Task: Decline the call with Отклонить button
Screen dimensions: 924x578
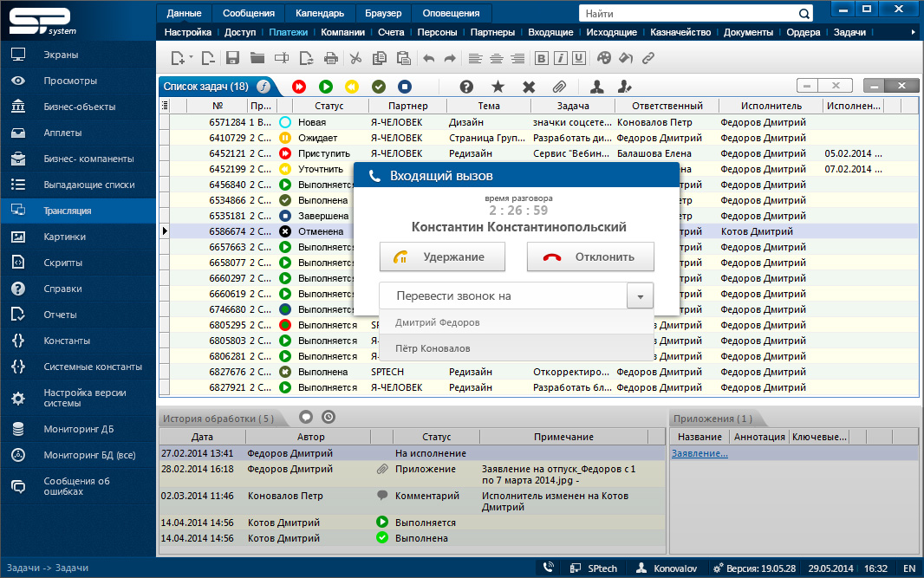Action: click(590, 257)
